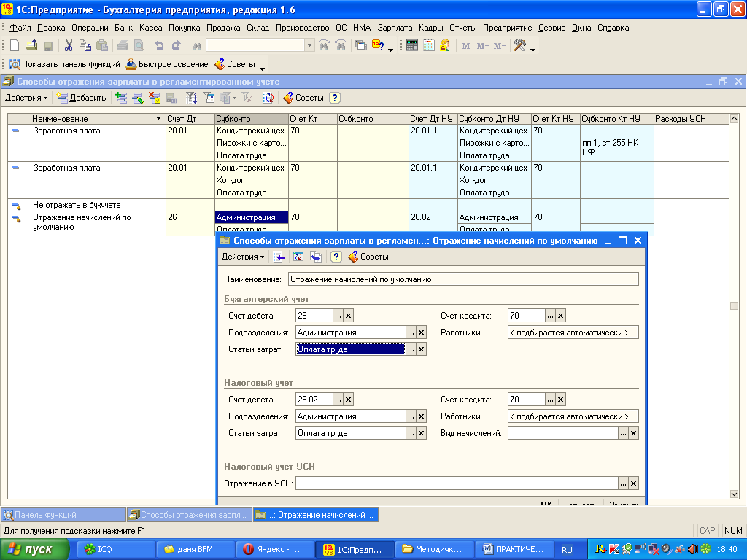
Task: Switch to ПРАКТИЧЕ... document in taskbar
Action: click(x=514, y=550)
